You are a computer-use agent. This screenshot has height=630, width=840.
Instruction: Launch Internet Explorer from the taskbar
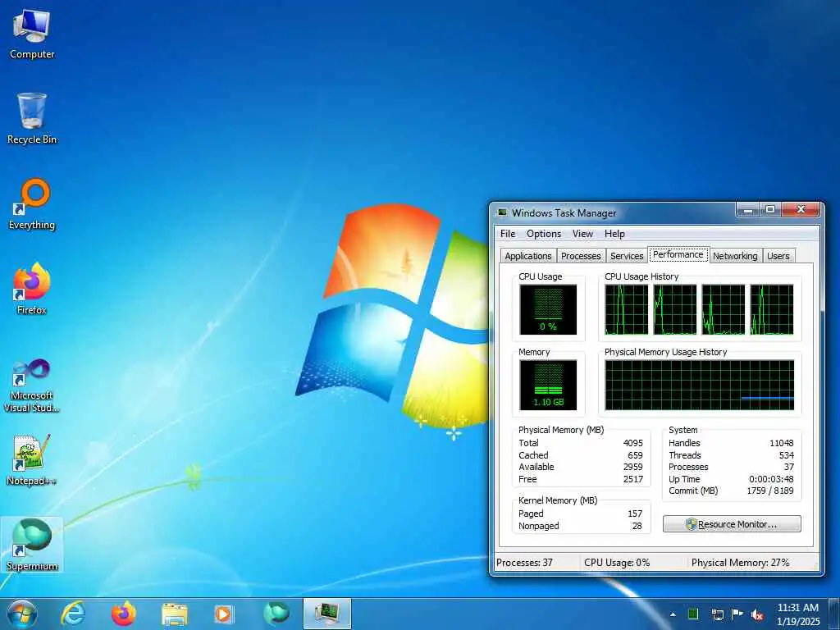[x=73, y=614]
